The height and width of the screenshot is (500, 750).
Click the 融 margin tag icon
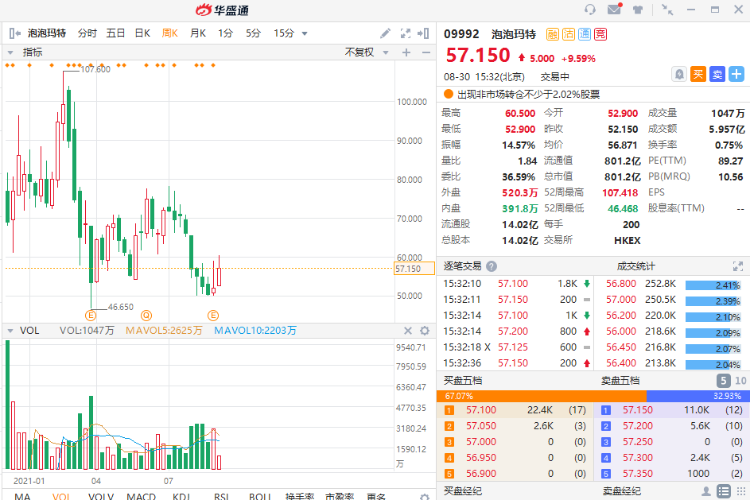pos(552,34)
